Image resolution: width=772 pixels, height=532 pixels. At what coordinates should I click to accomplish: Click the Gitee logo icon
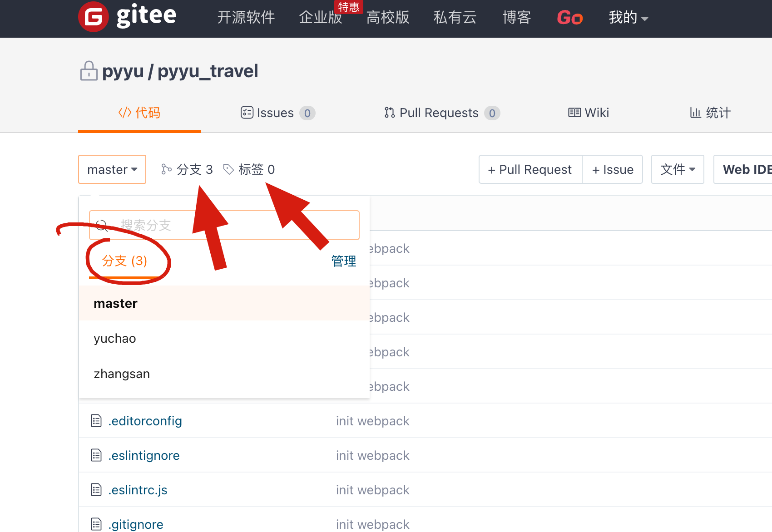tap(94, 17)
